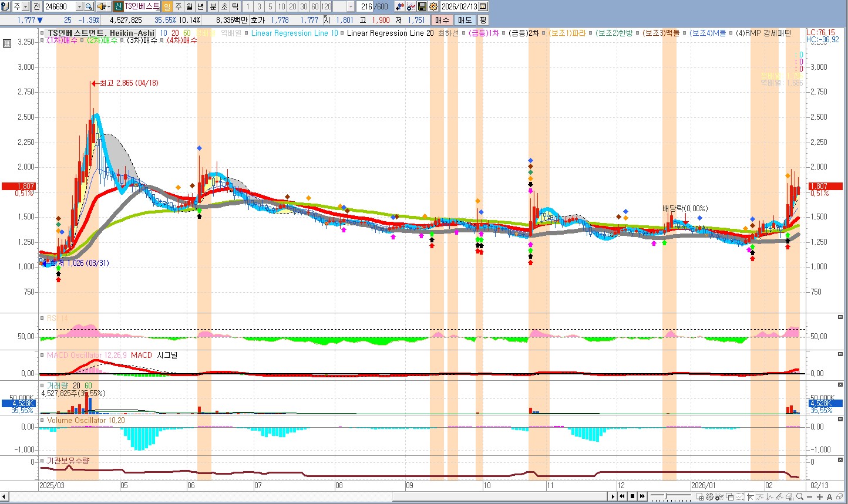Click the chart with gear icon in bottom toolbar
Viewport: 848px width, 504px height.
tap(719, 496)
